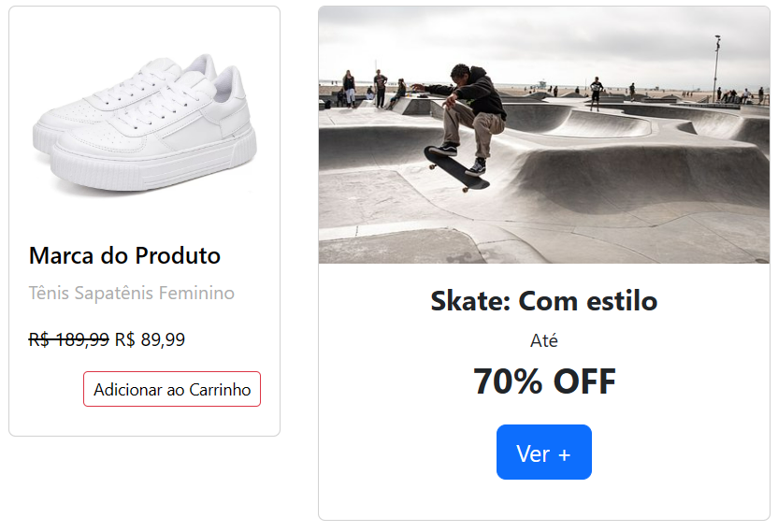Click the Marca do Produto title
Image resolution: width=778 pixels, height=532 pixels.
[124, 255]
